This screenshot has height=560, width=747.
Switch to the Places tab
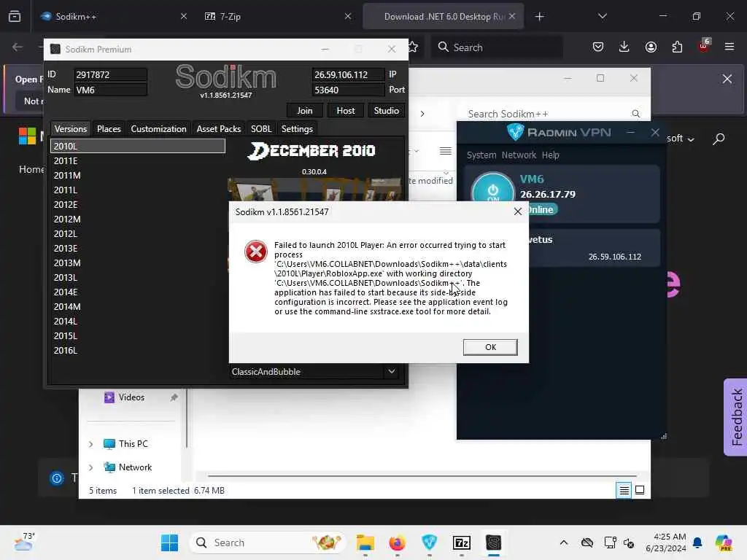pyautogui.click(x=109, y=128)
